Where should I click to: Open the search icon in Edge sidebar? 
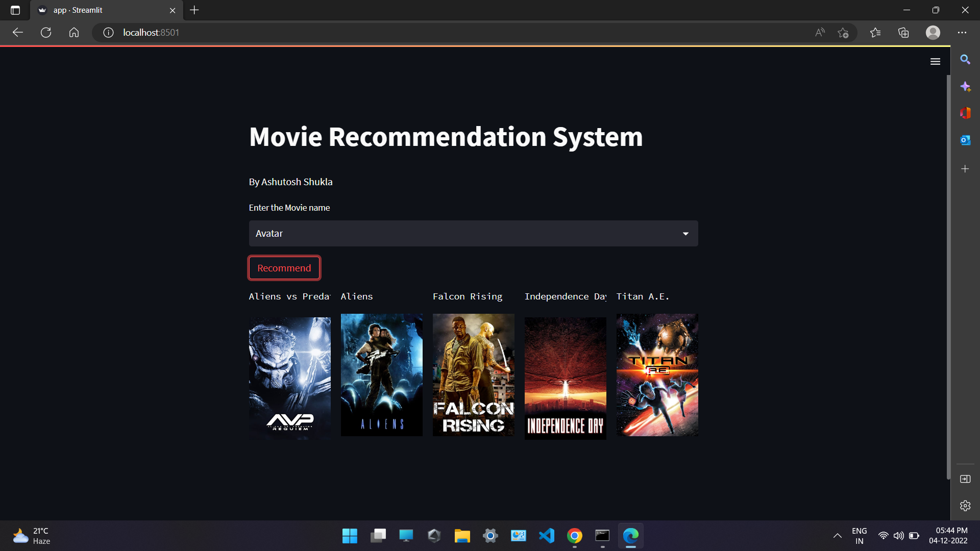point(965,60)
